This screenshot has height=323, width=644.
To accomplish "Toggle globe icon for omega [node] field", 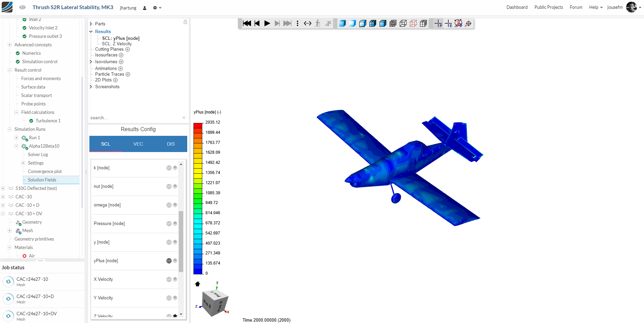I will click(x=169, y=205).
